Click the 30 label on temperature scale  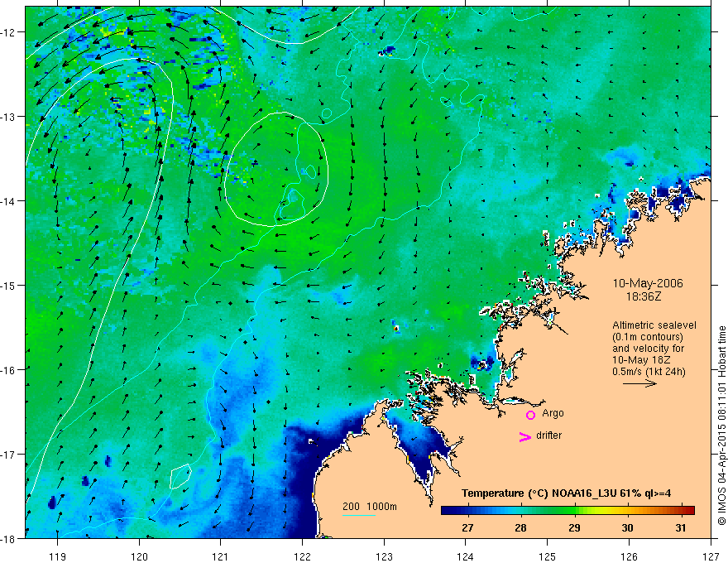click(x=628, y=527)
